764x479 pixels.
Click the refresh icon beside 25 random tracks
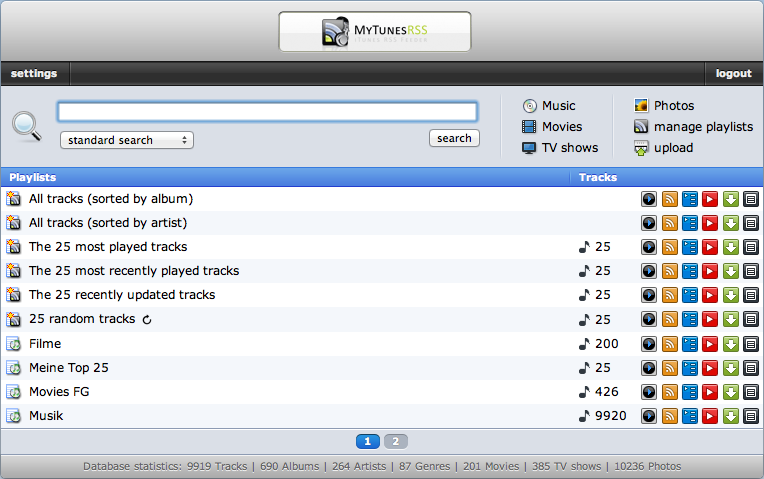pos(147,320)
